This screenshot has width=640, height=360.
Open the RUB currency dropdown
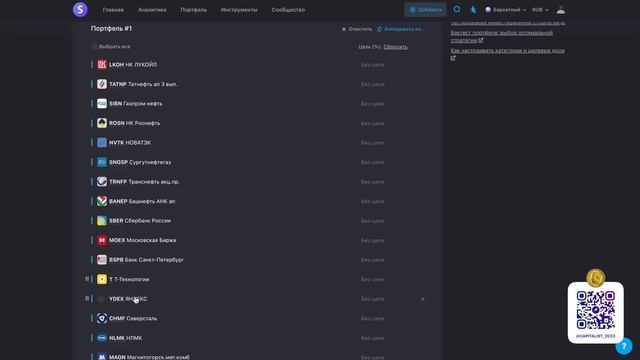[540, 10]
